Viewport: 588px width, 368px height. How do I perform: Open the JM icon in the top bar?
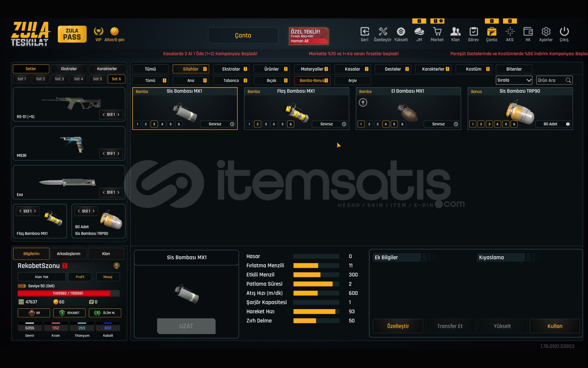419,32
